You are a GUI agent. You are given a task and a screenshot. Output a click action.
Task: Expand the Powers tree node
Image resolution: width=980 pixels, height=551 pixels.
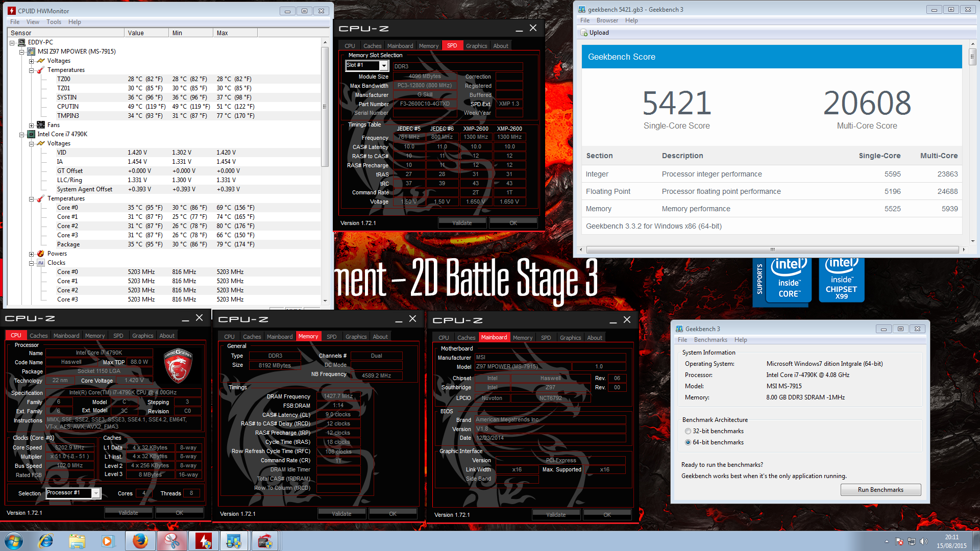tap(32, 254)
